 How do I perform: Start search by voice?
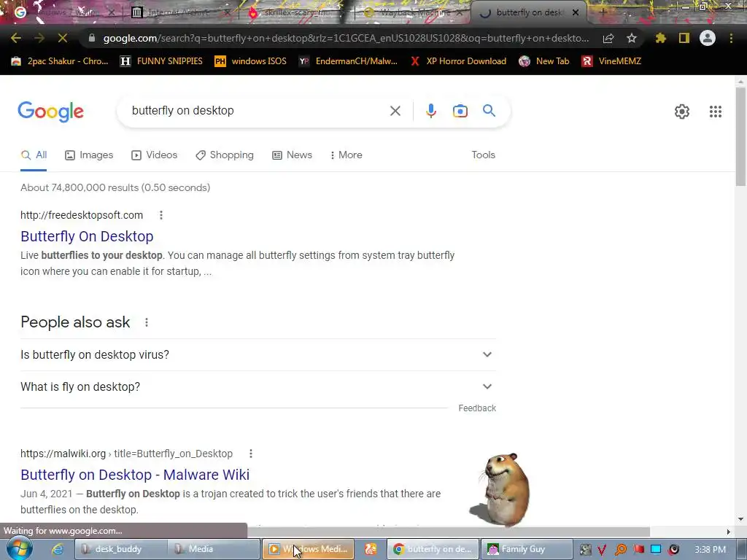coord(430,111)
